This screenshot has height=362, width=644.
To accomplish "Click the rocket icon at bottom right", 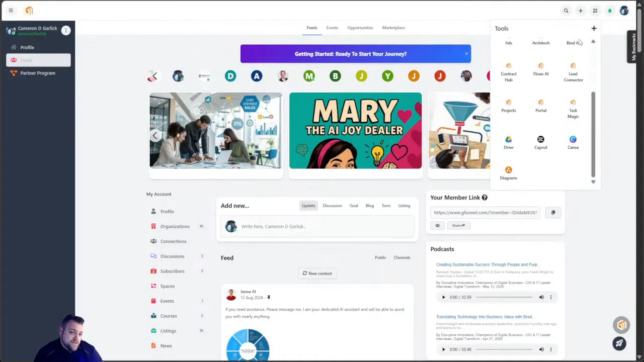I will click(619, 343).
